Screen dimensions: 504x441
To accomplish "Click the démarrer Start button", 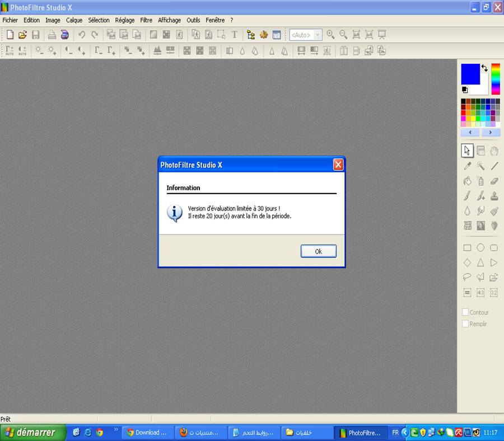I will coord(33,433).
